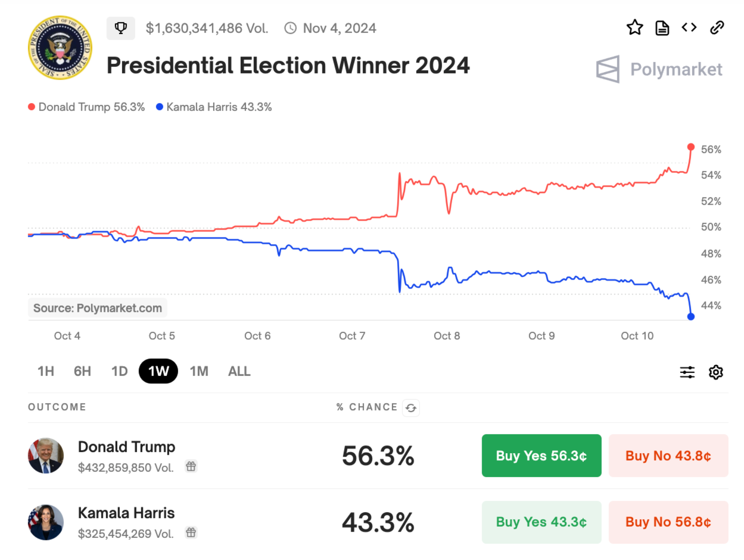Image resolution: width=744 pixels, height=560 pixels.
Task: Open chart settings gear icon
Action: [715, 372]
